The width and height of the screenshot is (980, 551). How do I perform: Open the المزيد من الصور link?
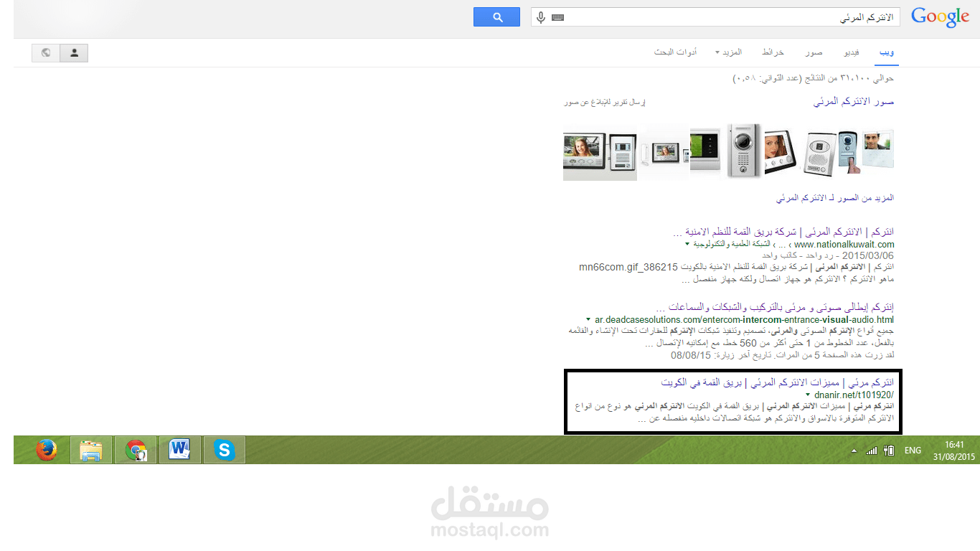click(x=835, y=197)
